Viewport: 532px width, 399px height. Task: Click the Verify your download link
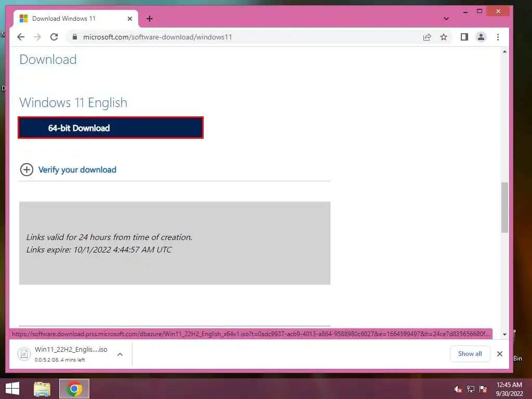pos(77,170)
